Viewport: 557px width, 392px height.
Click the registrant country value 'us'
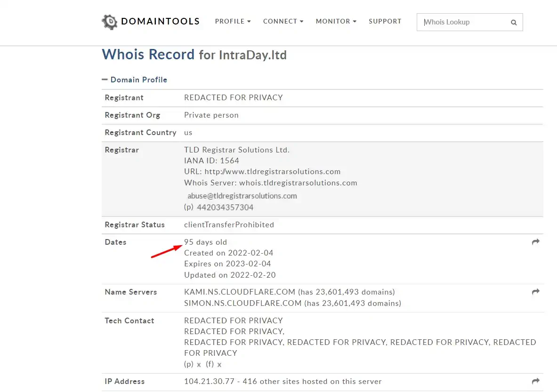coord(188,132)
